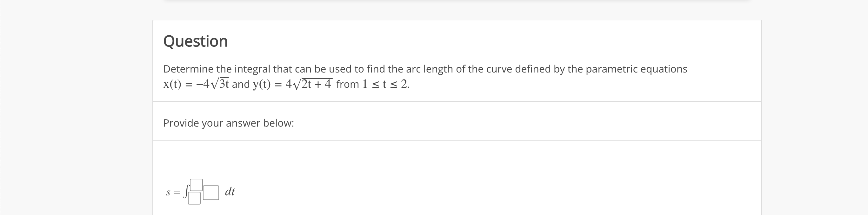The height and width of the screenshot is (215, 868).
Task: Click the 'dt' text after the integrand box
Action: (x=230, y=192)
